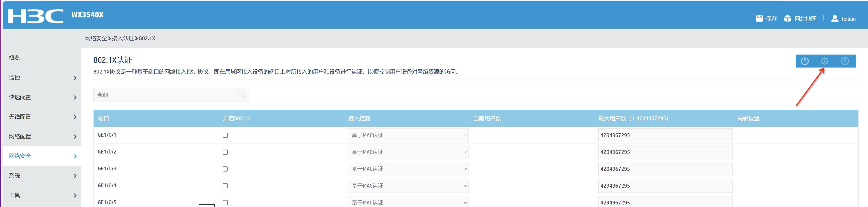The height and width of the screenshot is (207, 868).
Task: Expand the 无线配置 menu chevron
Action: click(75, 117)
